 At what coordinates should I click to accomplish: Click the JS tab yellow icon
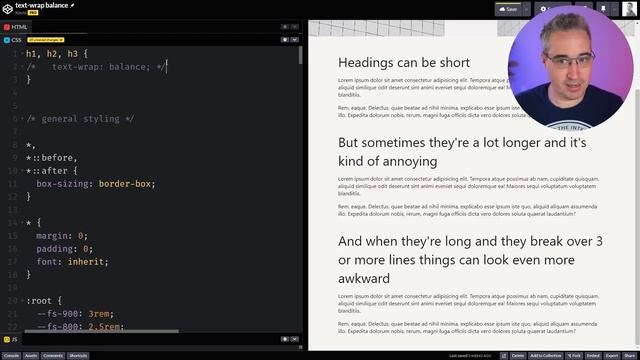pyautogui.click(x=7, y=339)
